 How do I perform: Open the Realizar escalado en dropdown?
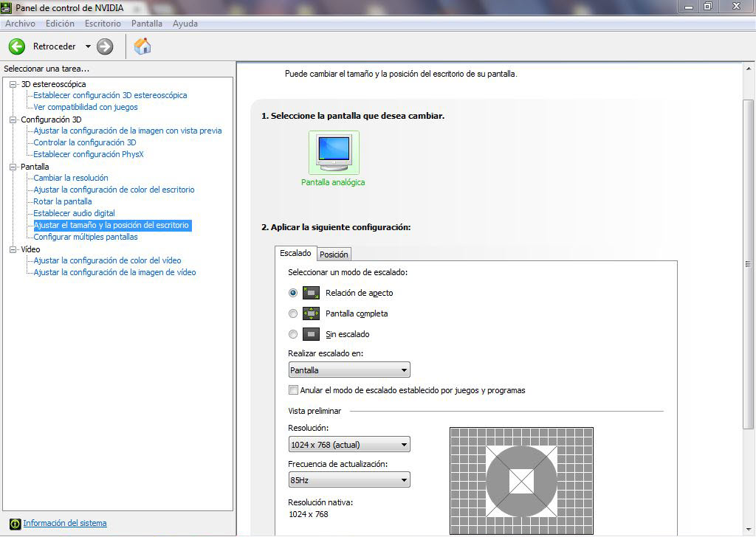[x=349, y=370]
